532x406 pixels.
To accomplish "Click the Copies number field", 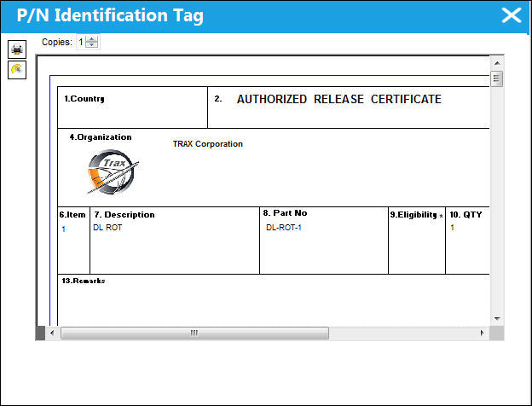I will pyautogui.click(x=82, y=42).
